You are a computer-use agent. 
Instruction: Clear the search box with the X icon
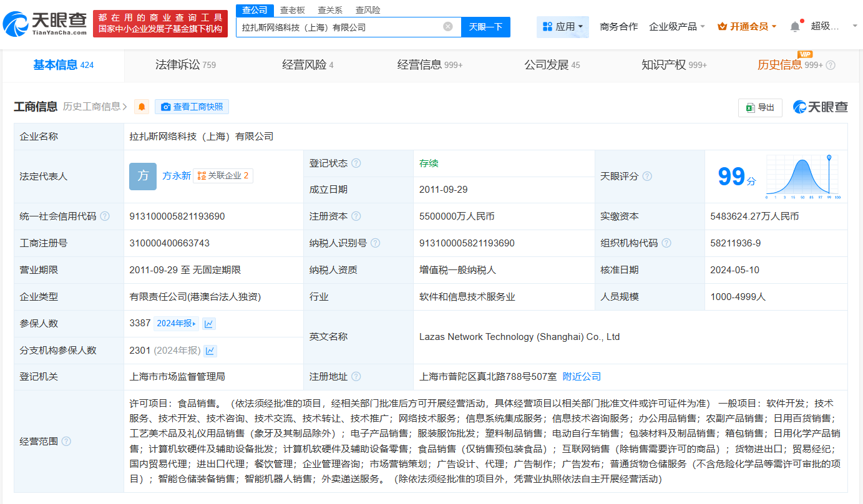[x=447, y=27]
